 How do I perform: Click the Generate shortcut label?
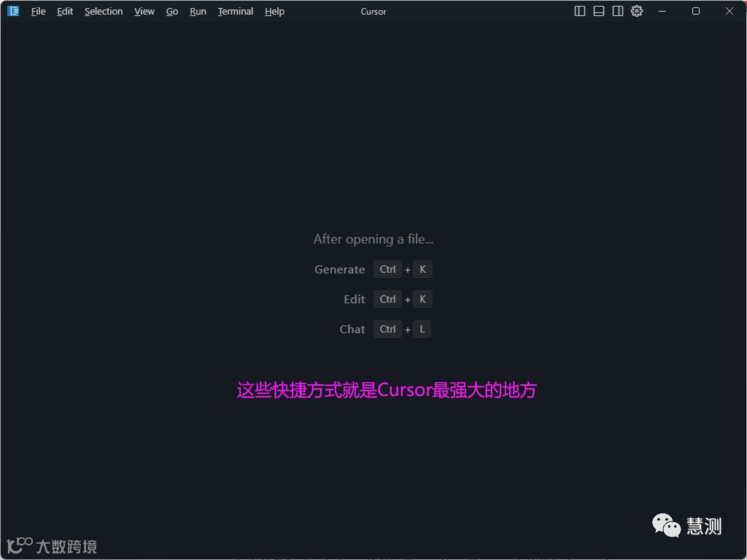coord(340,270)
